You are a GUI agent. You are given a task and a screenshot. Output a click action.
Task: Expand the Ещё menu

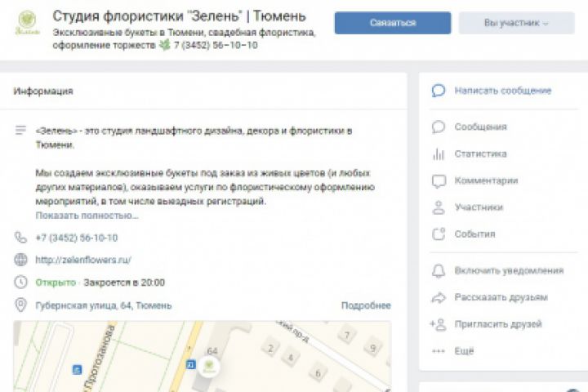point(464,351)
